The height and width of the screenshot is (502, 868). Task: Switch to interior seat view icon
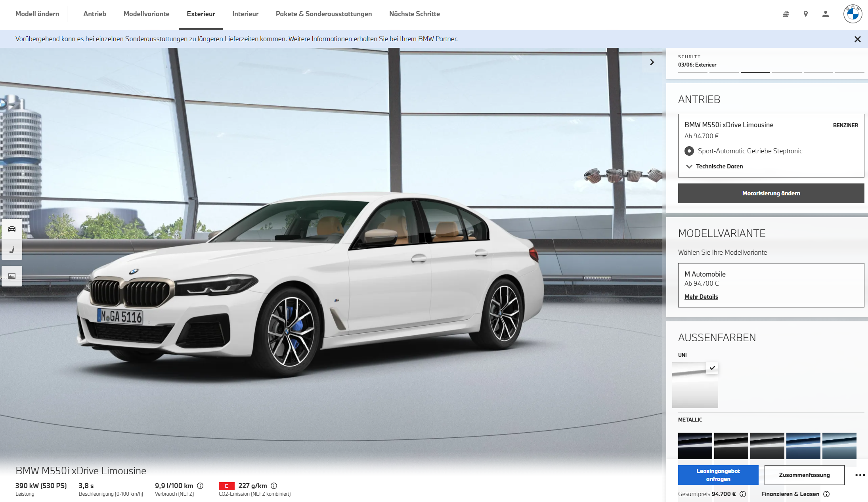[12, 250]
